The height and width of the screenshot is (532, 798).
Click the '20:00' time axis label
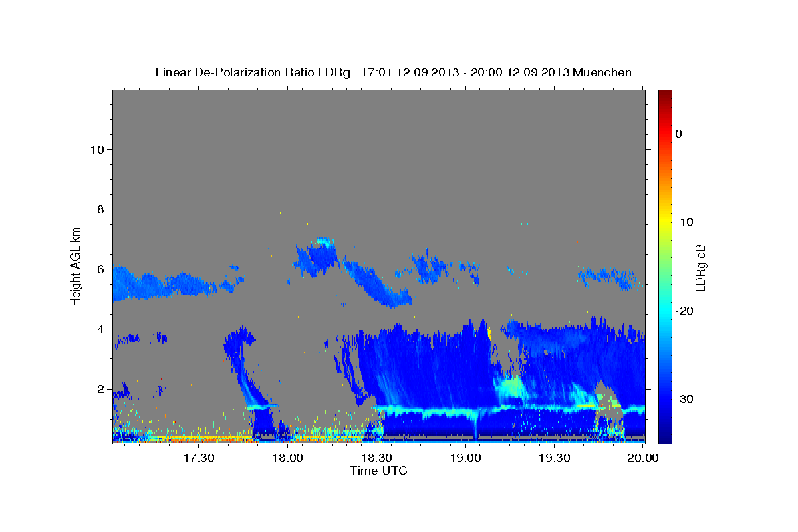coord(643,458)
